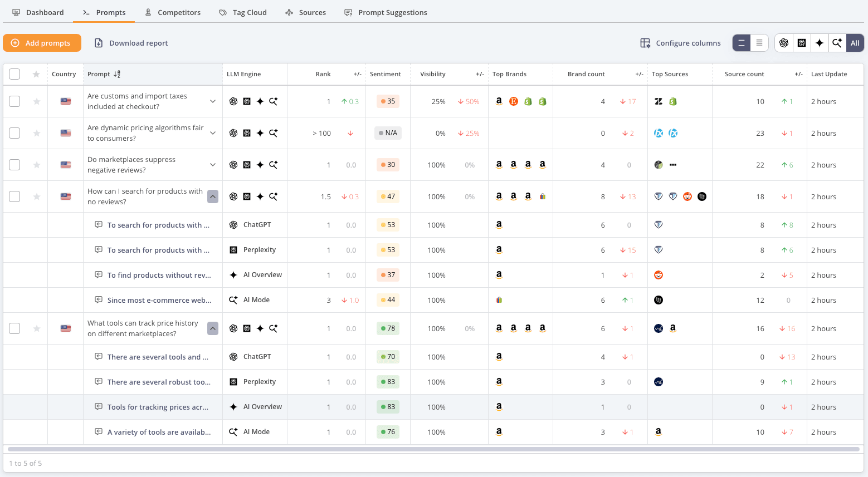Viewport: 868px width, 477px height.
Task: Collapse the products with no reviews prompt
Action: click(213, 196)
